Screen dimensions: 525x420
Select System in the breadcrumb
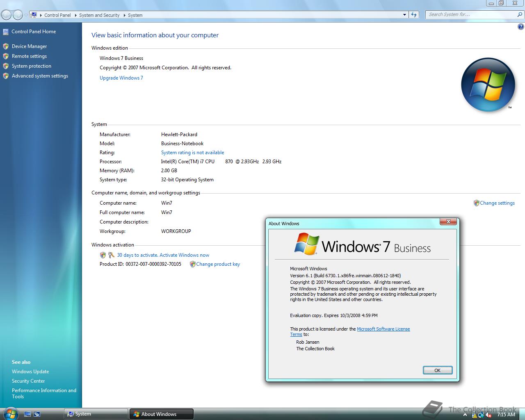[135, 15]
